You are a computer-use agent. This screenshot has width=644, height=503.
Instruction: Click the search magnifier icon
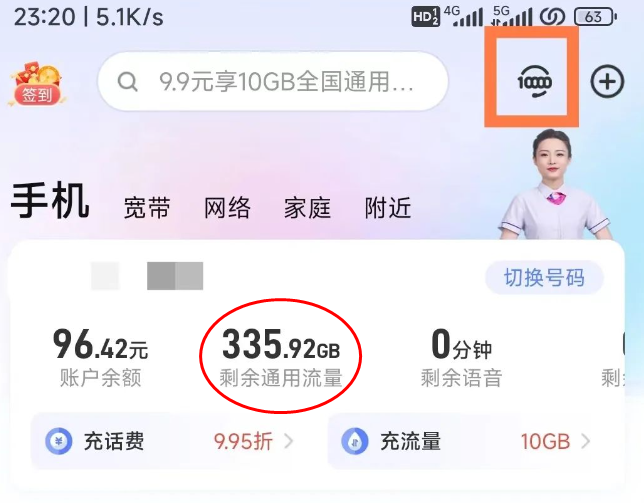coord(127,82)
